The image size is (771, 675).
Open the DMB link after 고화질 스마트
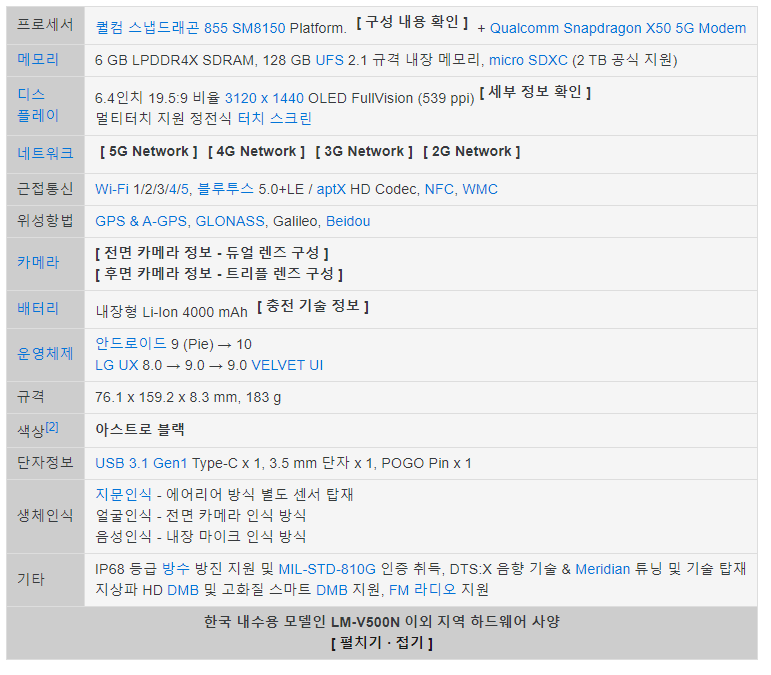coord(331,590)
